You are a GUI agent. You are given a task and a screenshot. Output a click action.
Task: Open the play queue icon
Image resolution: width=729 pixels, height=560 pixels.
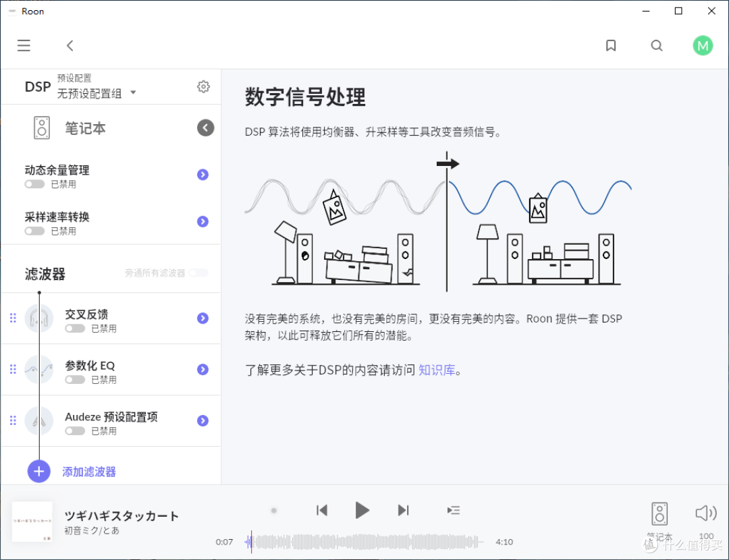(454, 511)
